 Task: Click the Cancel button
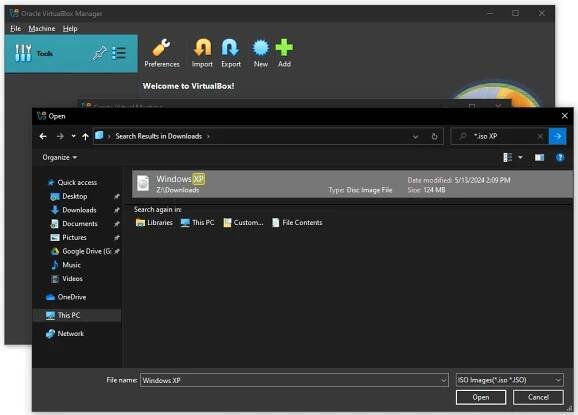click(538, 397)
